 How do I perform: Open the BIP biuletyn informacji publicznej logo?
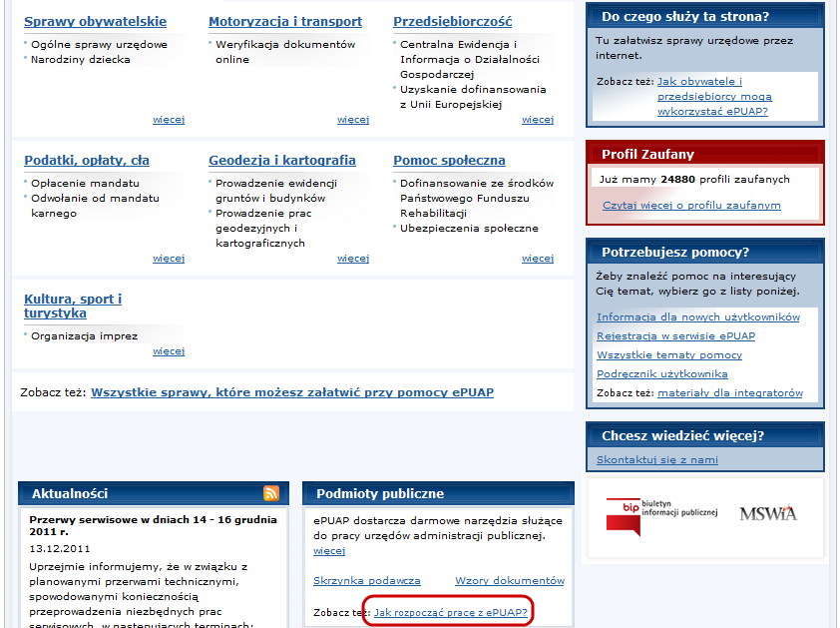(661, 516)
